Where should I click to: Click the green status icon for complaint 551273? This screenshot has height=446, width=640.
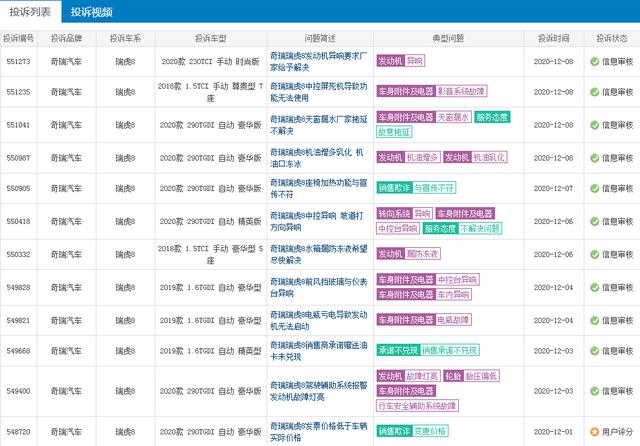pyautogui.click(x=594, y=61)
